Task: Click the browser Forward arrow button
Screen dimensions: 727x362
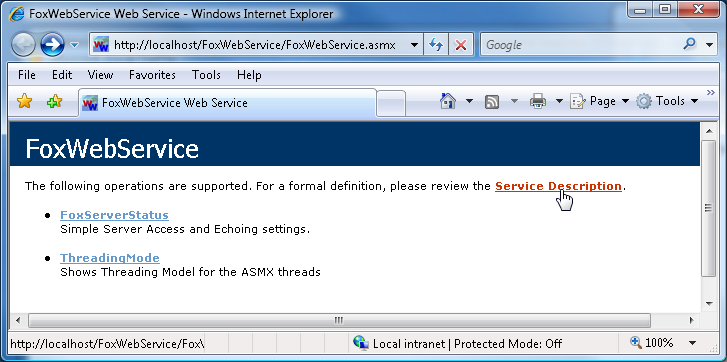Action: (x=52, y=44)
